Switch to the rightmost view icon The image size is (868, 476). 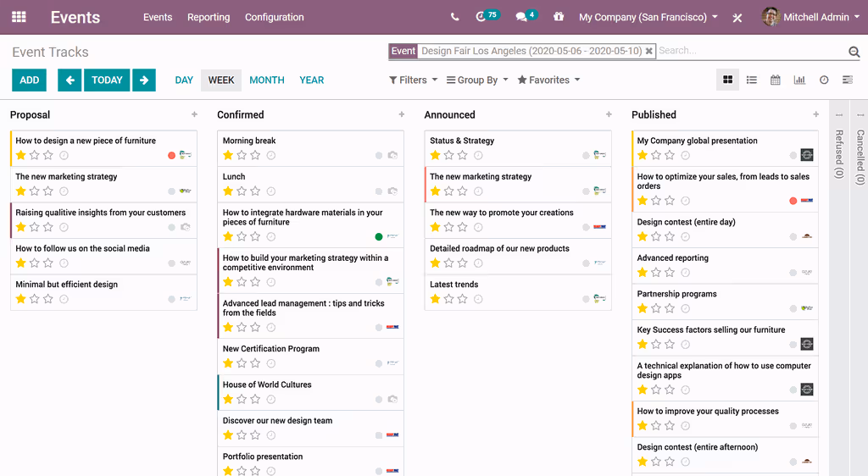848,80
